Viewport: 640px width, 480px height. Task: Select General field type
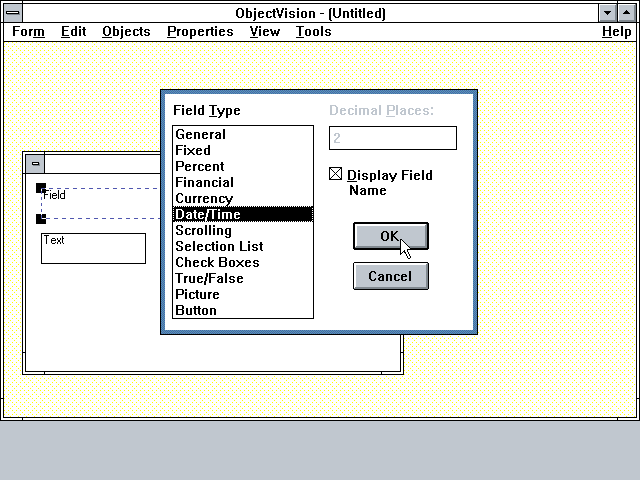(243, 134)
